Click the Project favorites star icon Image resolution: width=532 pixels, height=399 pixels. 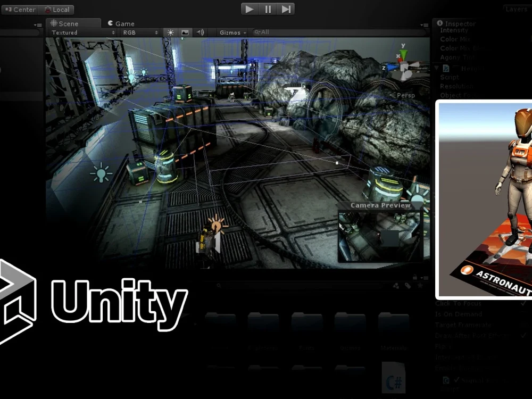point(420,286)
